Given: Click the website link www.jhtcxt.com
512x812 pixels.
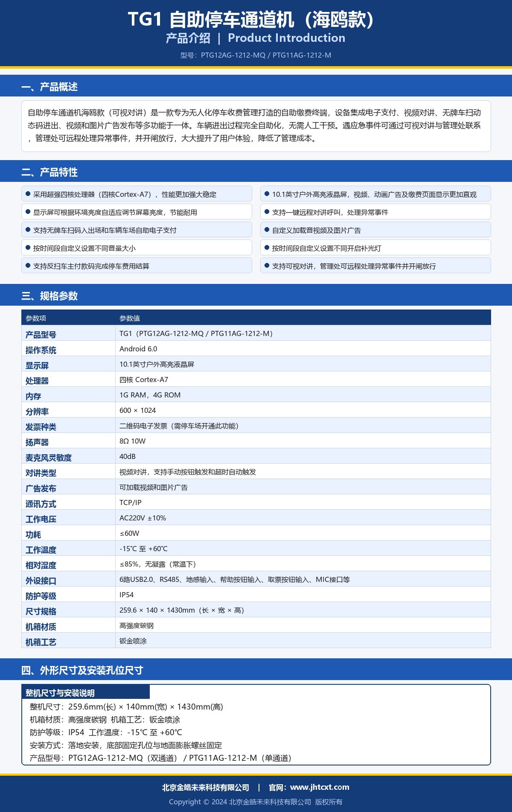Looking at the screenshot, I should tap(319, 787).
